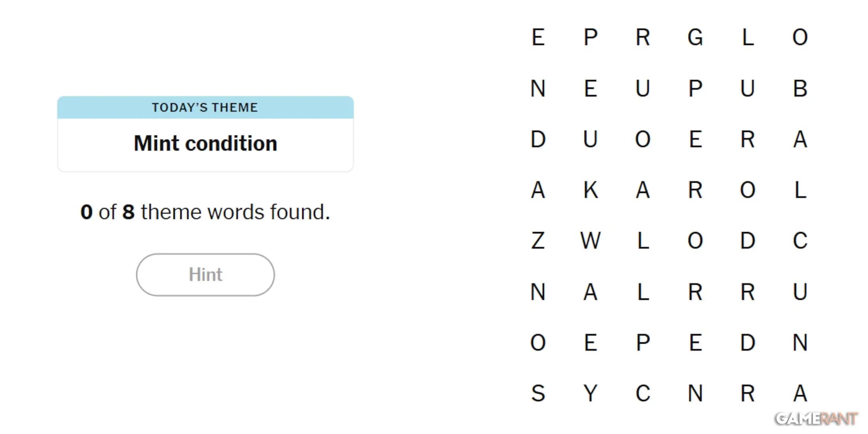Select the letter M-free O beside Z's row: O before E, P

click(538, 342)
